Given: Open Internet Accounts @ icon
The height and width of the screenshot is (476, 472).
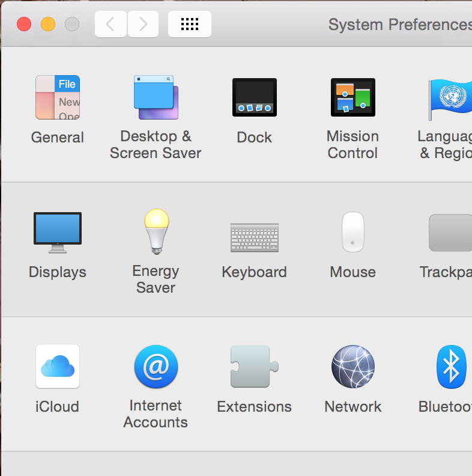Looking at the screenshot, I should click(156, 367).
